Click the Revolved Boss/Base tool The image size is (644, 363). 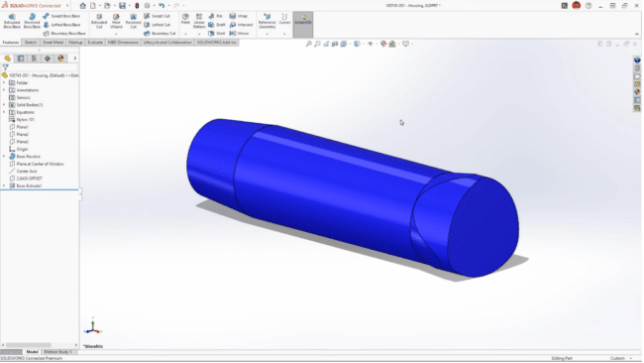pyautogui.click(x=32, y=21)
